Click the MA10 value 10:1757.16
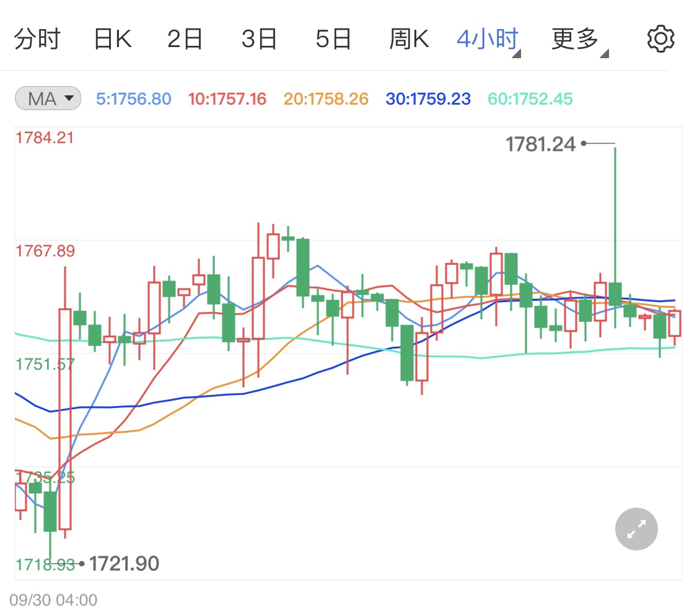Image resolution: width=697 pixels, height=616 pixels. pyautogui.click(x=227, y=98)
